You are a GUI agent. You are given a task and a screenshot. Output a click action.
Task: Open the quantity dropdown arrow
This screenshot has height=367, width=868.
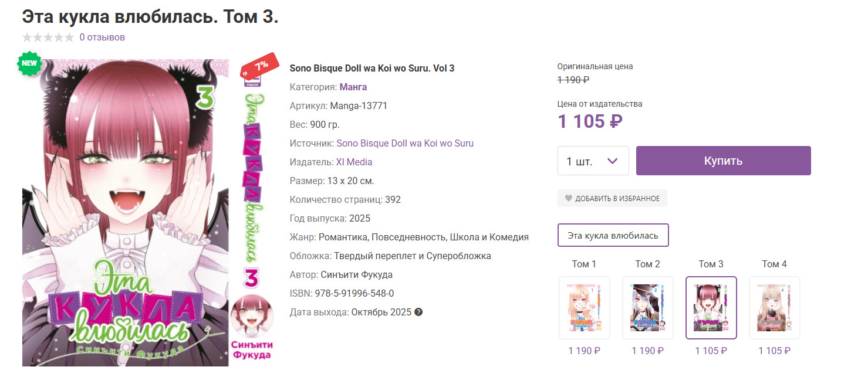point(612,161)
